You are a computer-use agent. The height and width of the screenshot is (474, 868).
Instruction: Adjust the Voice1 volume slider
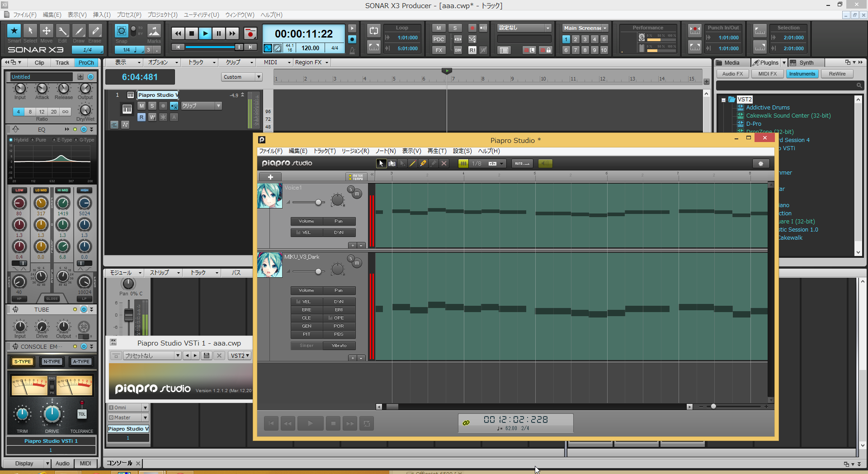pyautogui.click(x=318, y=202)
